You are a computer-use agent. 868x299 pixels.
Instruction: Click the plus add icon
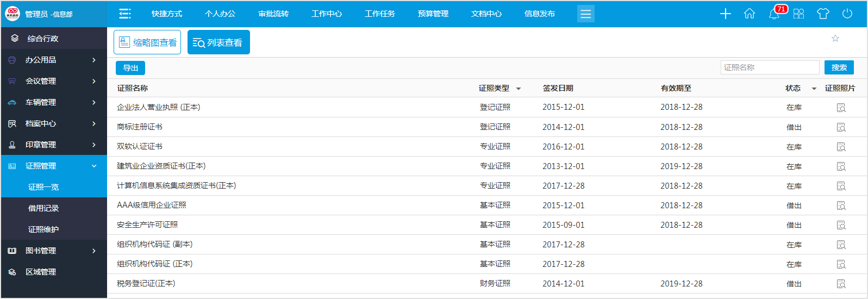(x=726, y=14)
